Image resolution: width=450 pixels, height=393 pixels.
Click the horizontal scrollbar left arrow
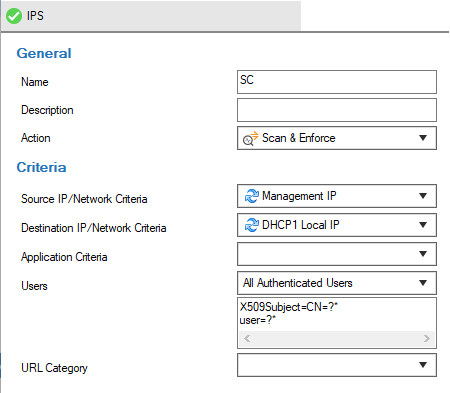(x=247, y=339)
